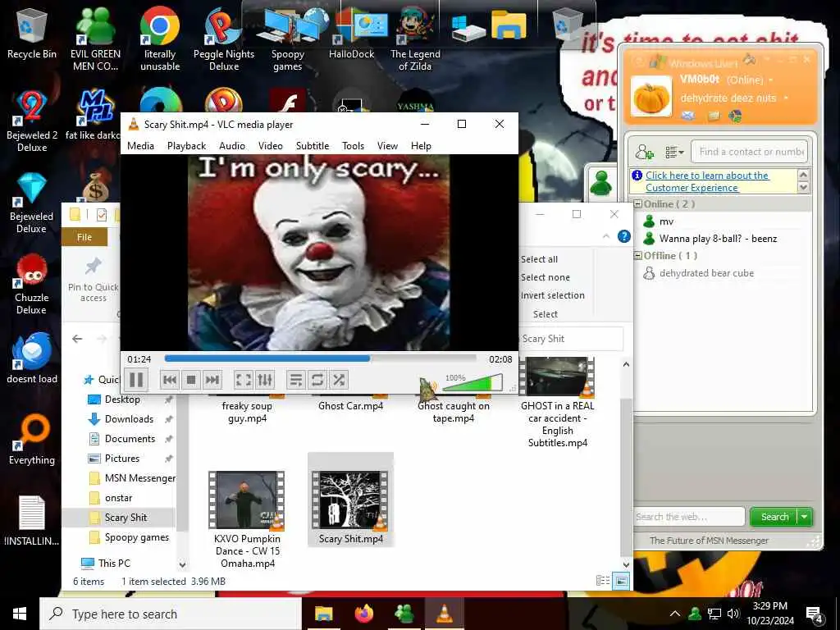Viewport: 840px width, 630px height.
Task: Click the VLC remaining time 02:08 label
Action: pos(500,359)
